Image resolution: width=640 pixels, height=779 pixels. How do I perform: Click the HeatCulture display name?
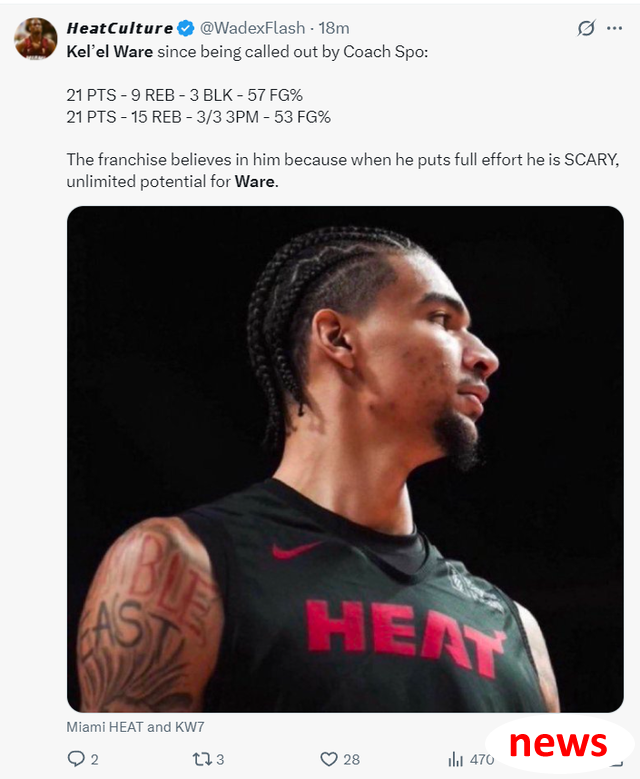click(x=120, y=28)
